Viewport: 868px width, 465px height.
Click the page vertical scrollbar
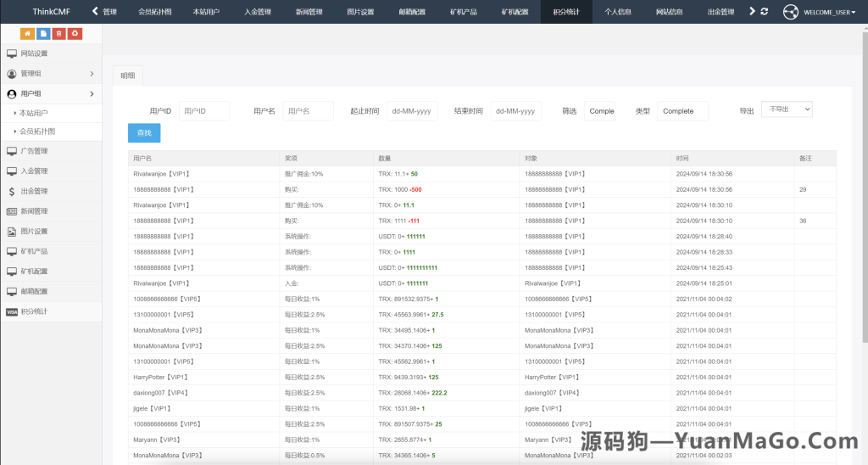865,188
